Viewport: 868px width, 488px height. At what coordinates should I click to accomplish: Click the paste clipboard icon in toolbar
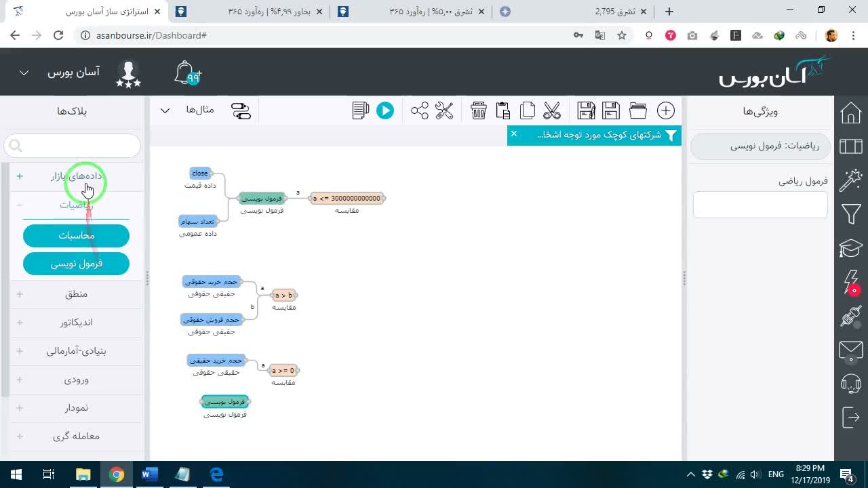coord(502,110)
